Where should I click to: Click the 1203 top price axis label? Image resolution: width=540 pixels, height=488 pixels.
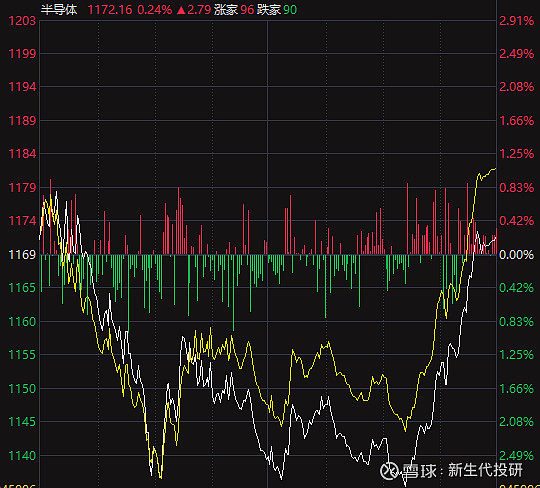coord(22,21)
